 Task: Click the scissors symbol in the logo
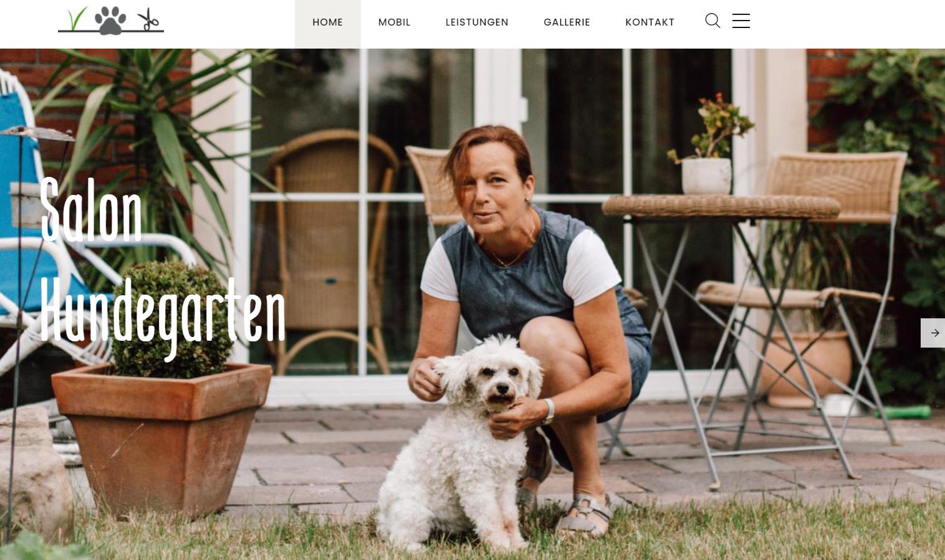(x=148, y=19)
